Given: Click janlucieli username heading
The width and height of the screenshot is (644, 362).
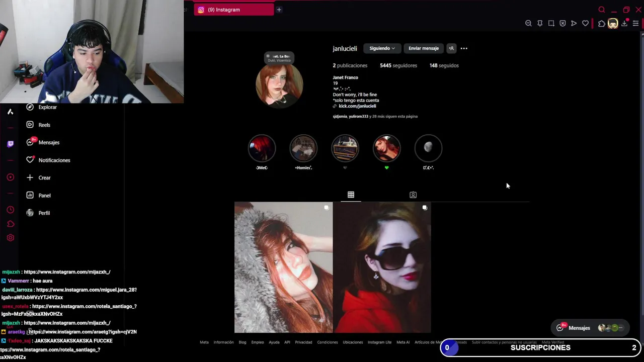Looking at the screenshot, I should click(345, 48).
